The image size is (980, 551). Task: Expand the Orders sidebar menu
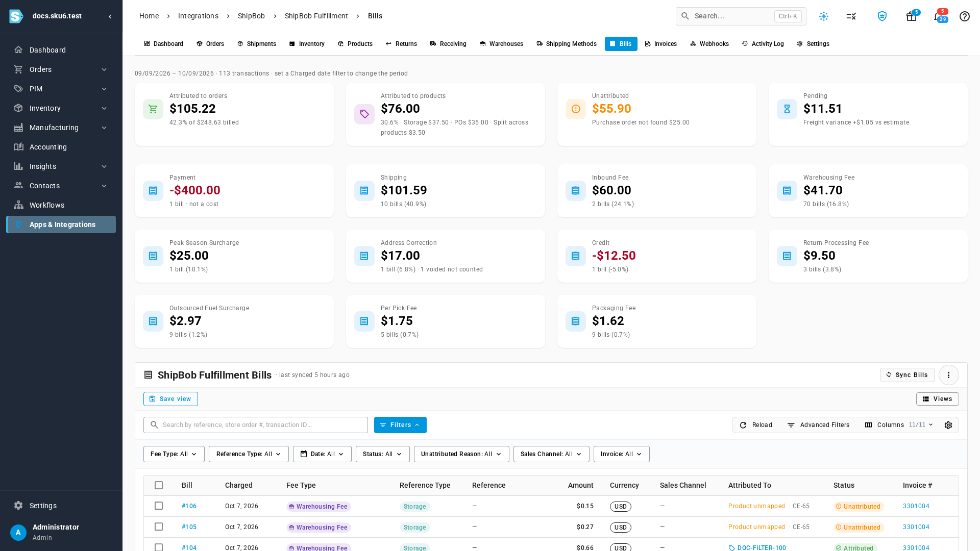click(61, 69)
